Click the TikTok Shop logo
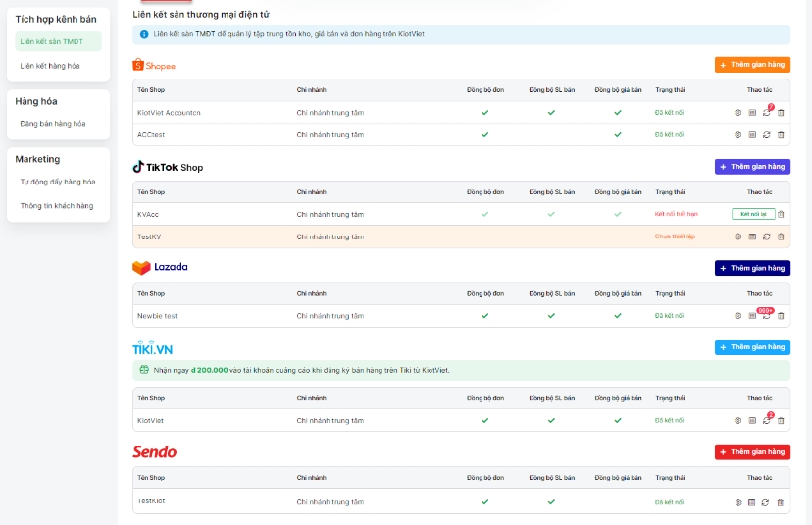This screenshot has height=525, width=812. tap(168, 167)
